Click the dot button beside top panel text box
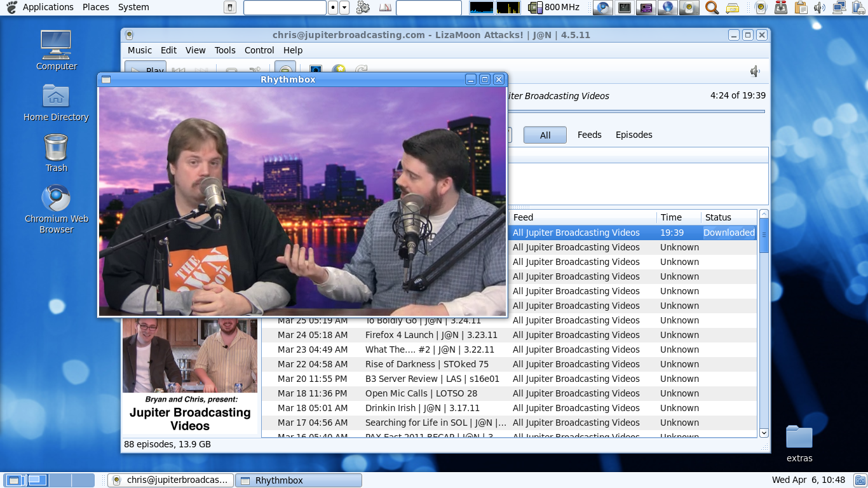 pyautogui.click(x=333, y=8)
